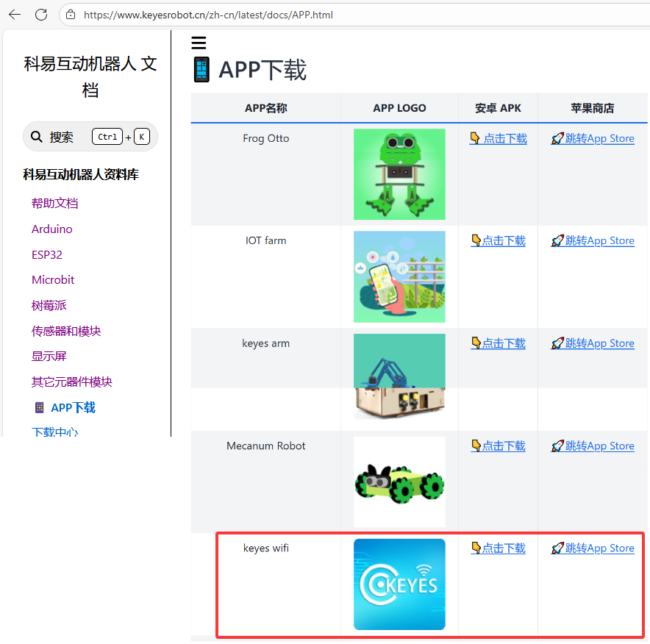This screenshot has width=650, height=644.
Task: Open the Arduino sidebar section
Action: tap(51, 229)
